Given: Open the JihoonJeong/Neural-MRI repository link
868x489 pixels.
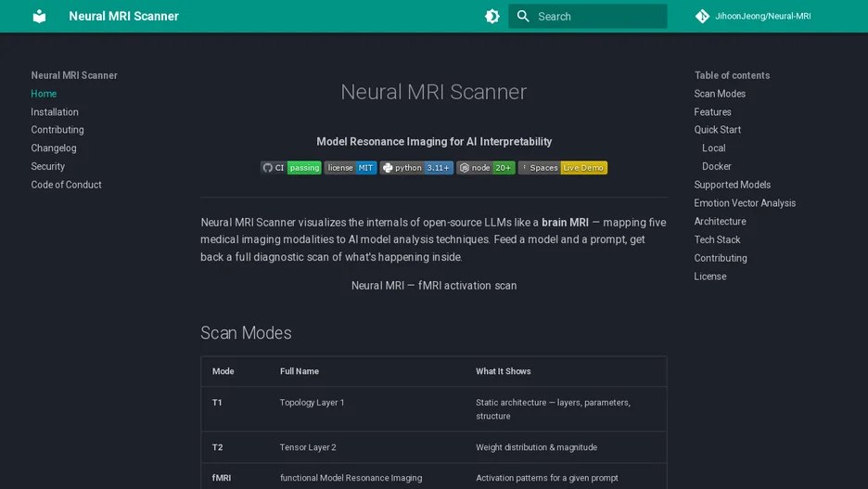Looking at the screenshot, I should [x=762, y=16].
